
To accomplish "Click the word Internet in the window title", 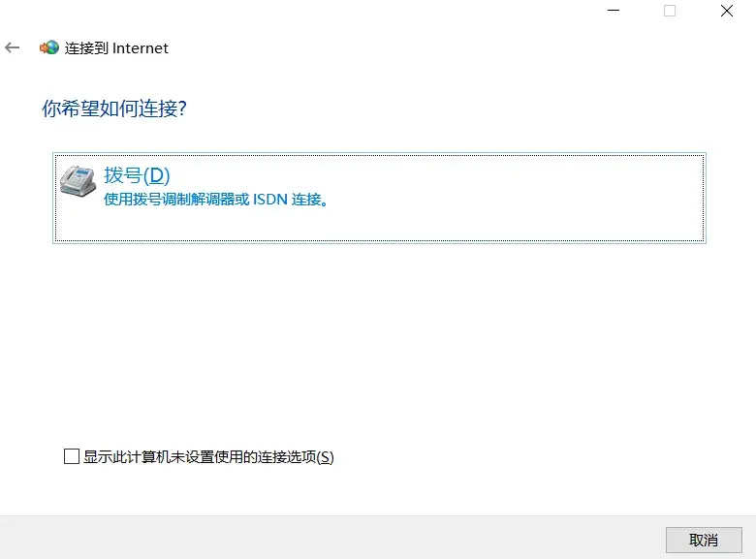I will (x=141, y=48).
